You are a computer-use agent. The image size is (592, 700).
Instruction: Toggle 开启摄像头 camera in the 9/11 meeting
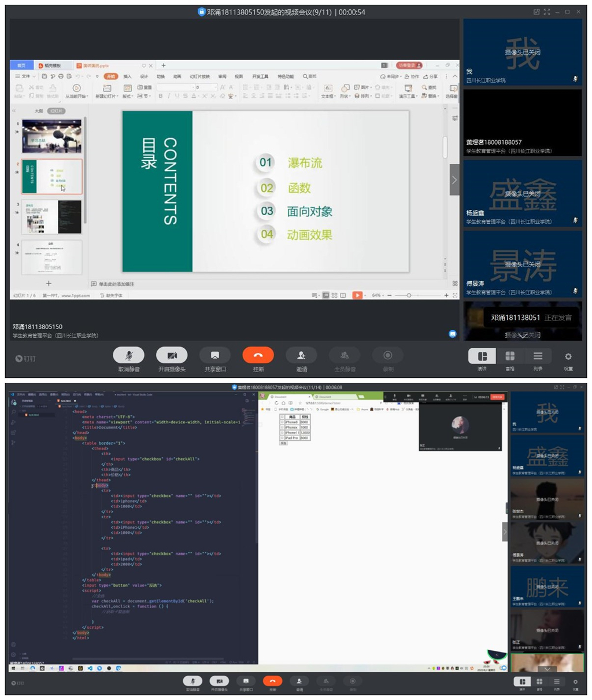click(172, 355)
